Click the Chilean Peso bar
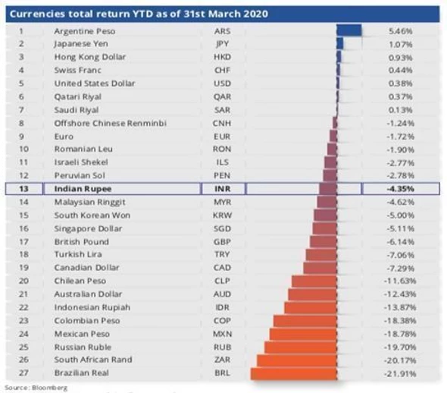Viewport: 447px width, 393px height. 314,281
